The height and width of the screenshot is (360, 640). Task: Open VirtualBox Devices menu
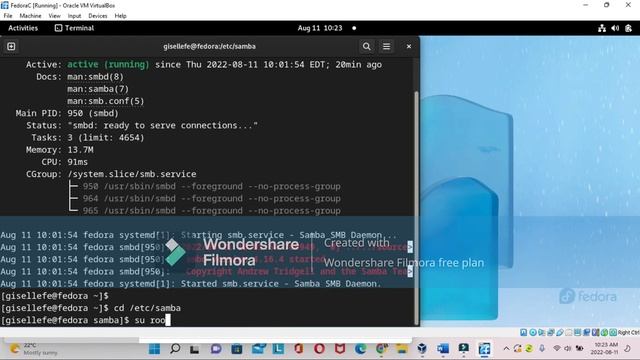pos(98,16)
